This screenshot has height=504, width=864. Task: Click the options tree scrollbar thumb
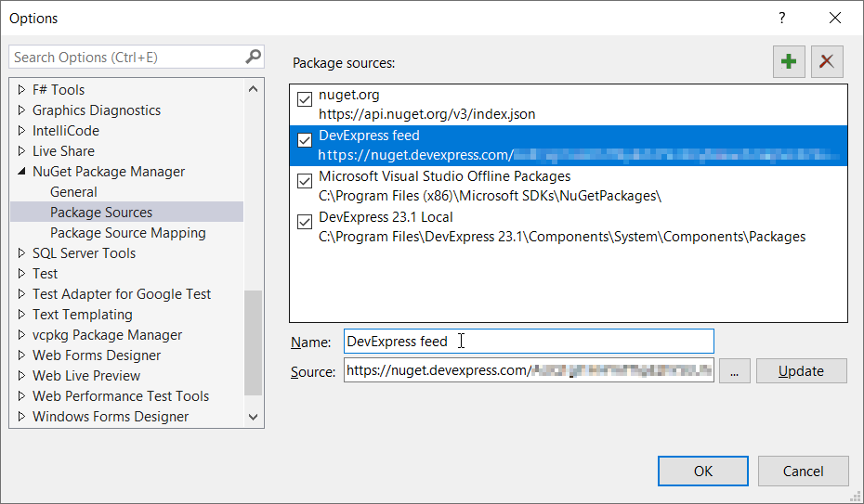point(253,342)
